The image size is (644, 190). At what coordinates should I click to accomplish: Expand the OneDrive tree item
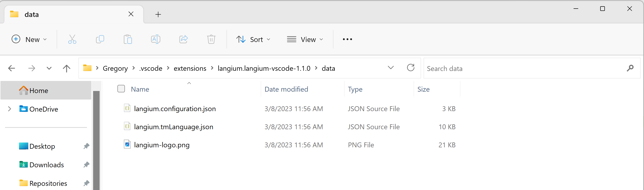[9, 109]
